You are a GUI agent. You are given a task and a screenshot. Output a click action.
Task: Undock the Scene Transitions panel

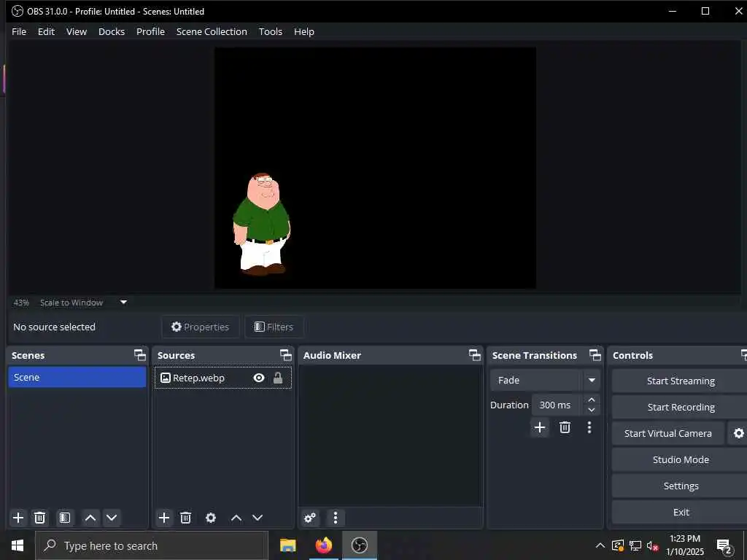click(595, 355)
